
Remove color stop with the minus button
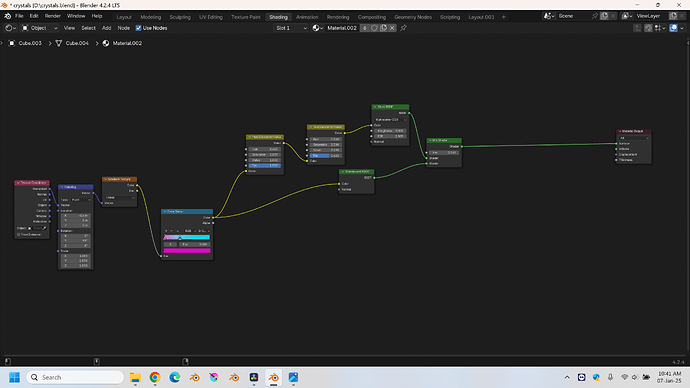click(172, 231)
